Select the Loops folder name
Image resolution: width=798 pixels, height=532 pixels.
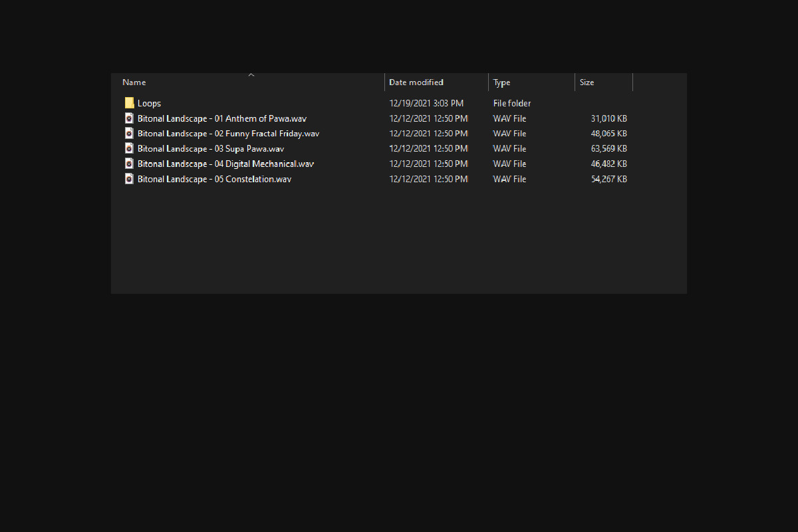click(149, 103)
